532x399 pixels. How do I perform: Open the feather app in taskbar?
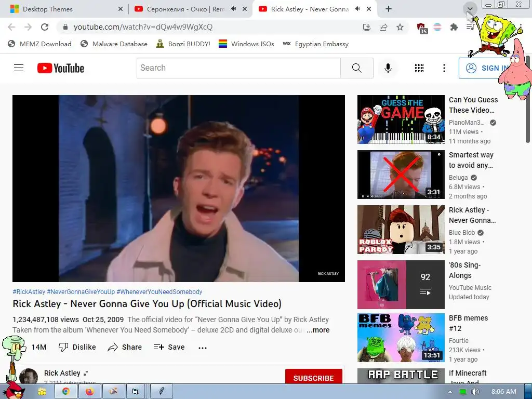161,392
